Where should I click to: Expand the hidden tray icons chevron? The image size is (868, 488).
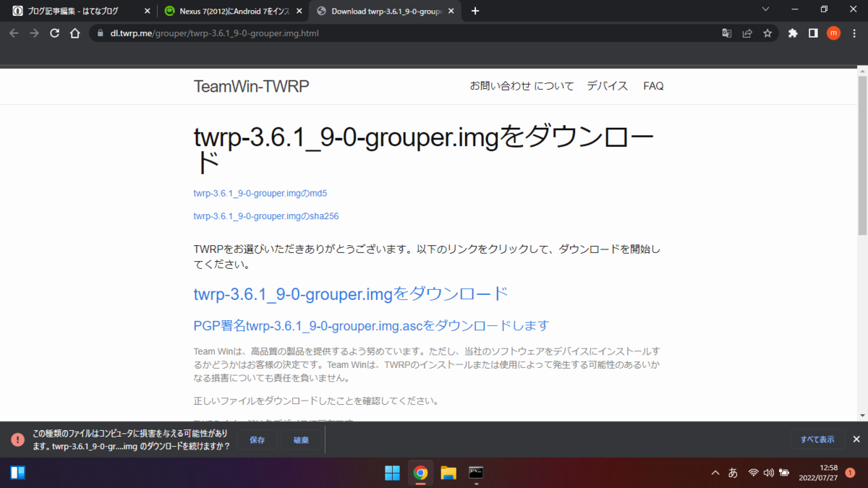715,473
